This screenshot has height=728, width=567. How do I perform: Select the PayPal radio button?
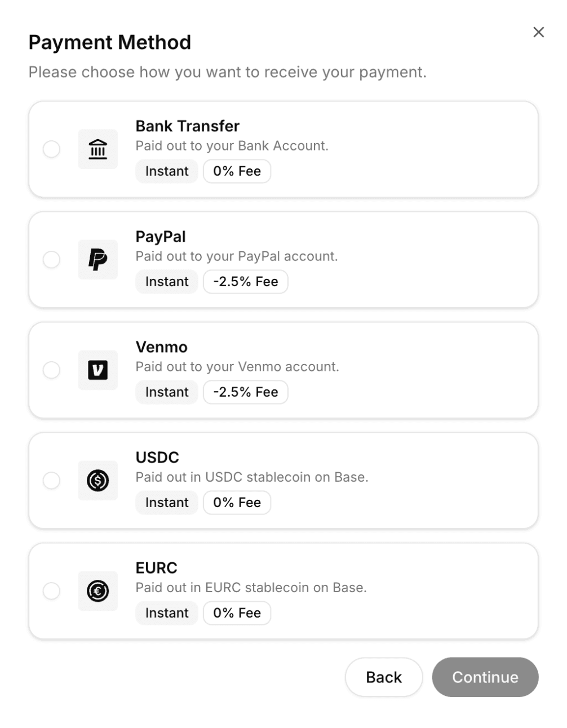click(x=51, y=260)
